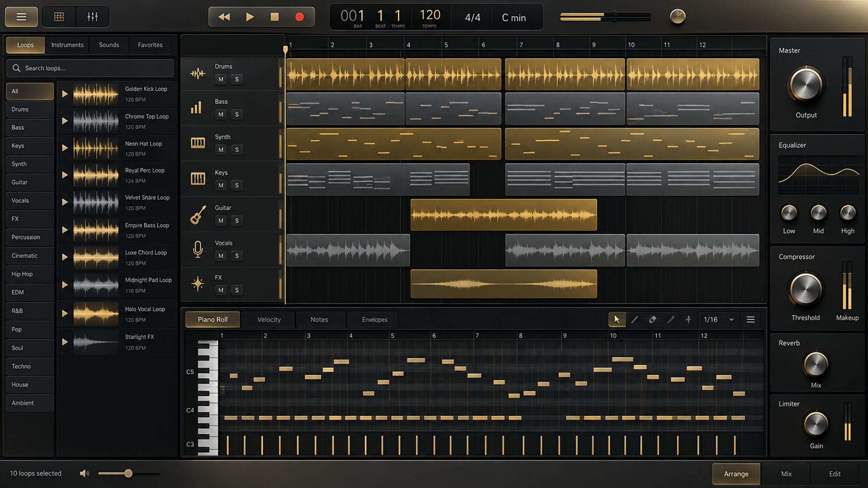Switch to the Favorites tab

point(150,45)
